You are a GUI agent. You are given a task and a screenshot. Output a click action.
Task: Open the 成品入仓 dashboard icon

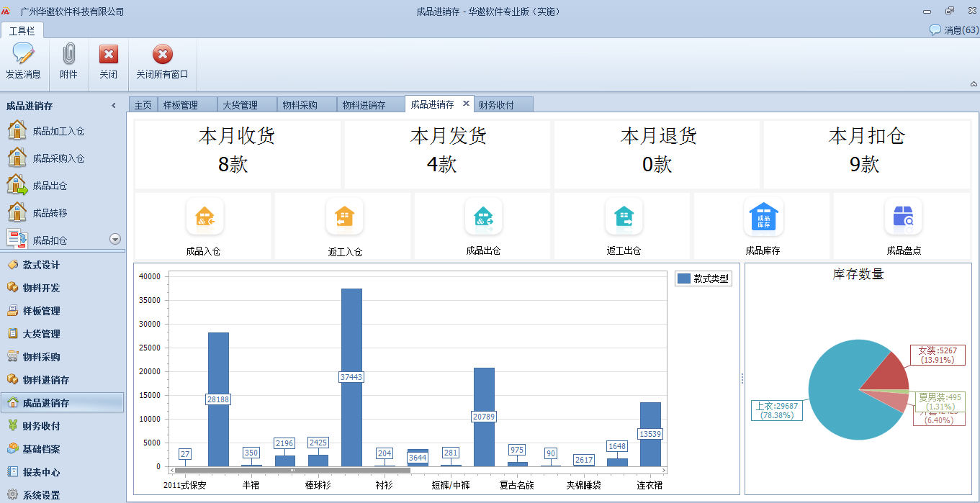pos(204,217)
